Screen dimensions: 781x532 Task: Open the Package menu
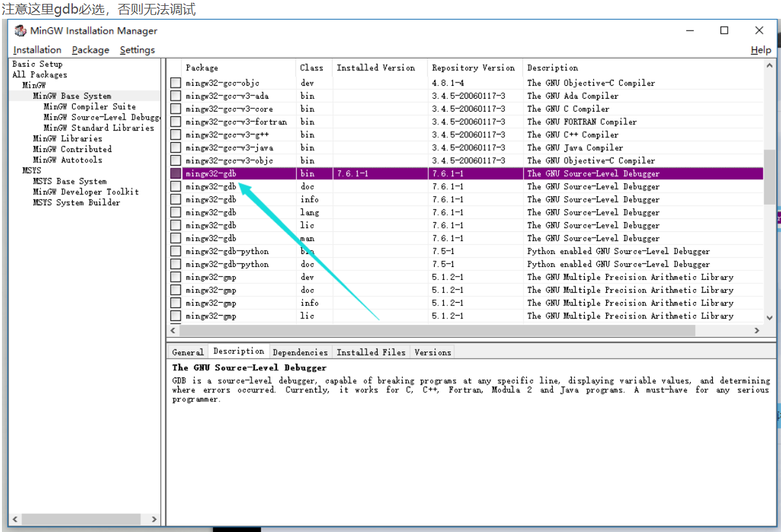pyautogui.click(x=90, y=50)
